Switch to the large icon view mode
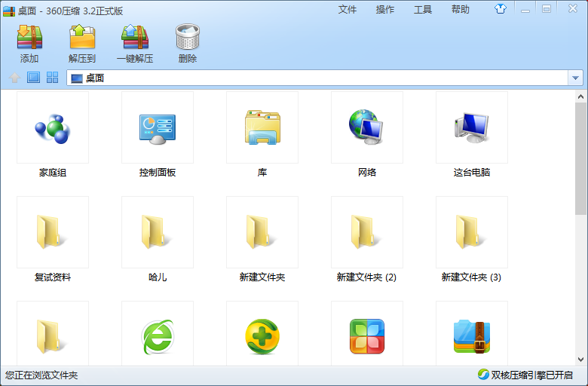Screen dimensions: 588x386 click(x=33, y=78)
